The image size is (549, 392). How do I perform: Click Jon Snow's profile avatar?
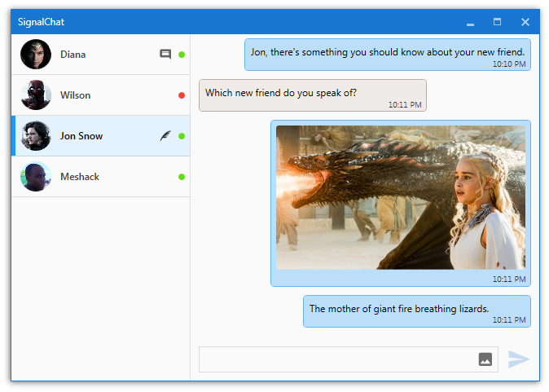(x=36, y=135)
